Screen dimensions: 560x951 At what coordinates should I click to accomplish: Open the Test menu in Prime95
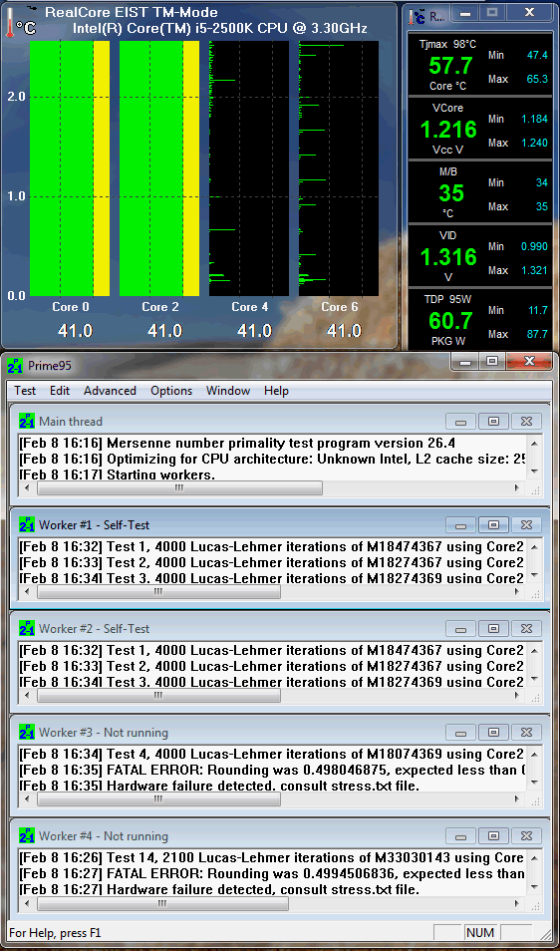(25, 391)
